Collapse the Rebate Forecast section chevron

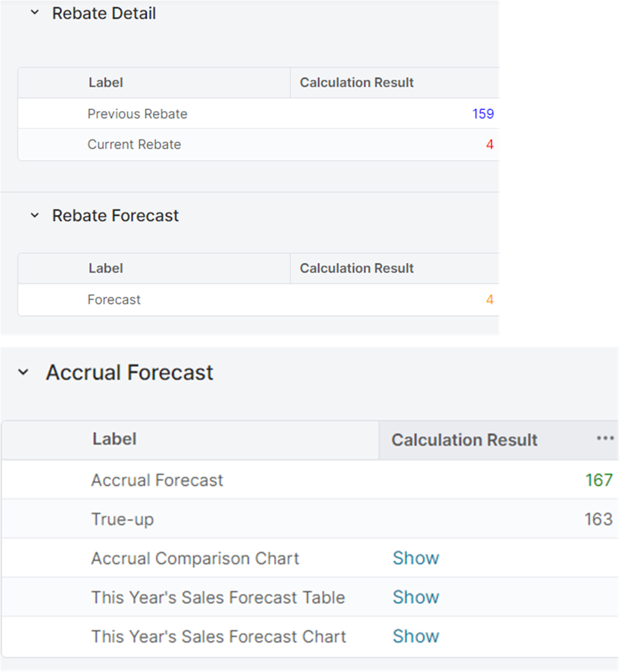coord(35,216)
